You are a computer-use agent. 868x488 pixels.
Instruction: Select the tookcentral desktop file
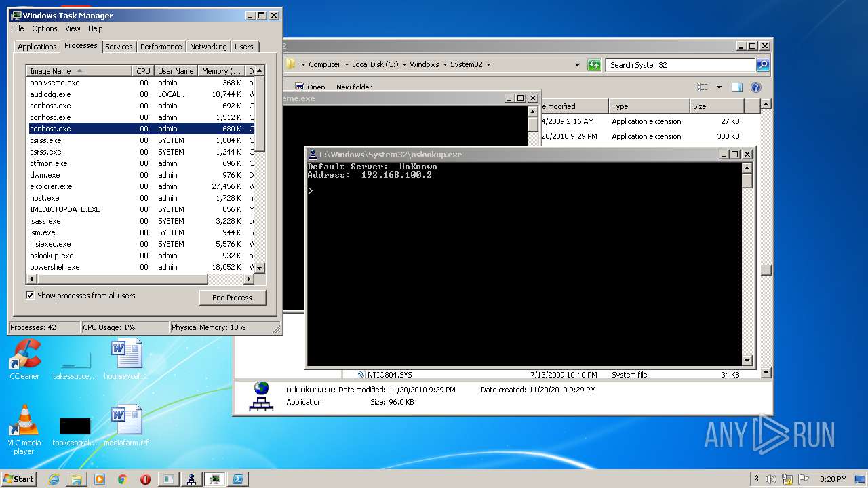[75, 430]
